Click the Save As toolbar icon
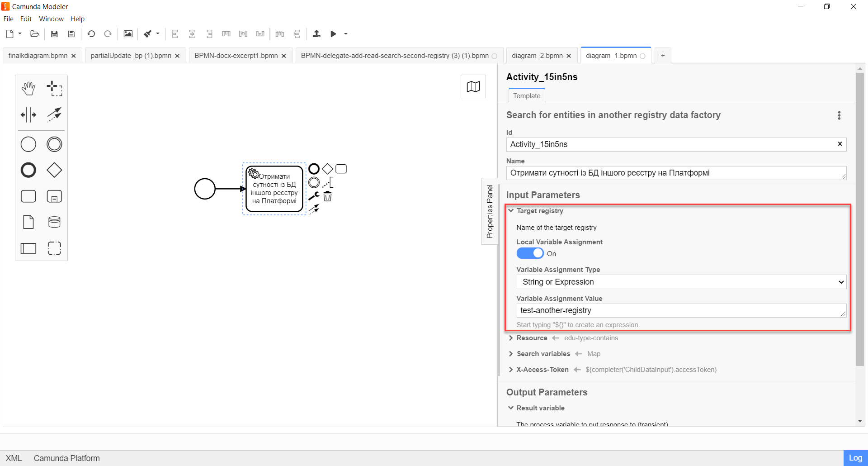 71,34
